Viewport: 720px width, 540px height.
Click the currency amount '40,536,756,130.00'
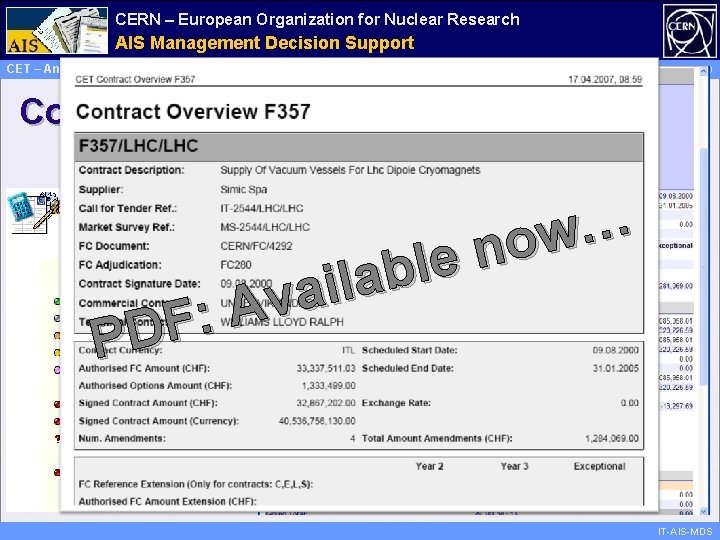pyautogui.click(x=317, y=421)
